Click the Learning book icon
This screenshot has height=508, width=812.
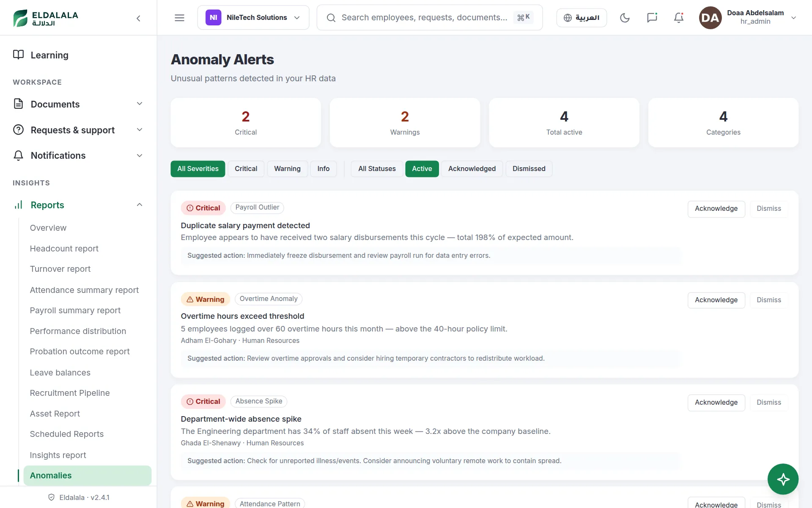coord(18,55)
